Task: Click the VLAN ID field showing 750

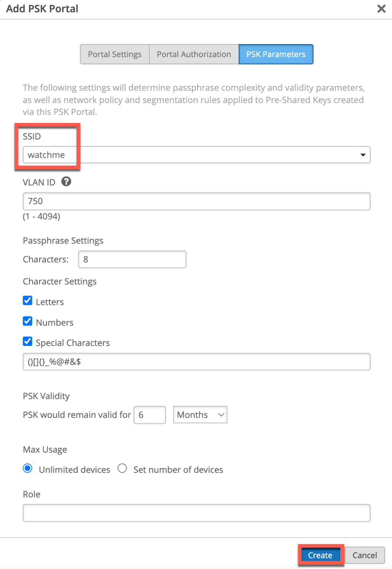Action: point(196,201)
